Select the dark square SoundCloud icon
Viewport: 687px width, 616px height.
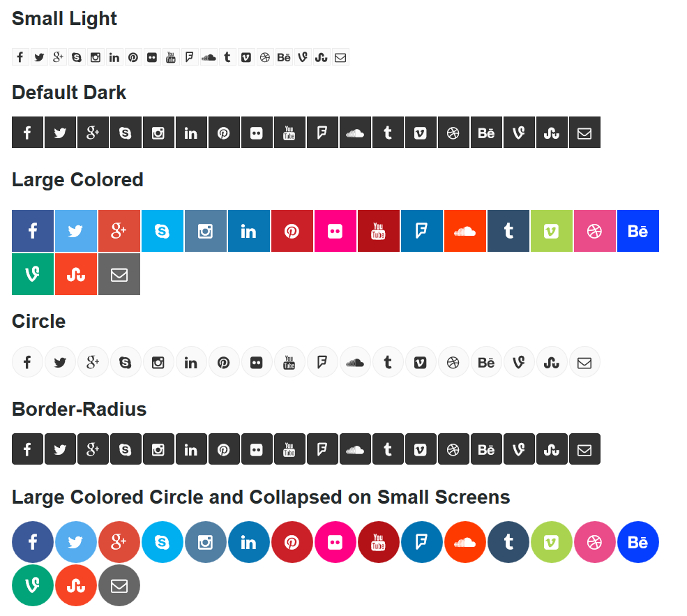[x=355, y=133]
